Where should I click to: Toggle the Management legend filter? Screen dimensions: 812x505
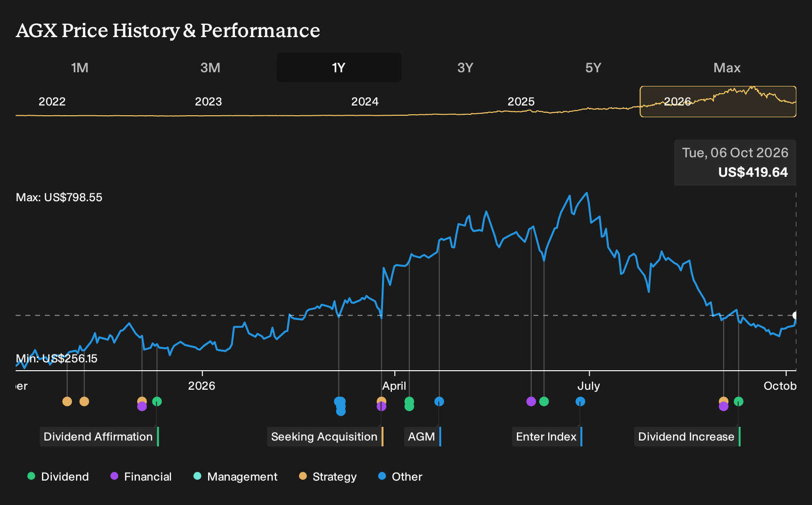click(235, 477)
